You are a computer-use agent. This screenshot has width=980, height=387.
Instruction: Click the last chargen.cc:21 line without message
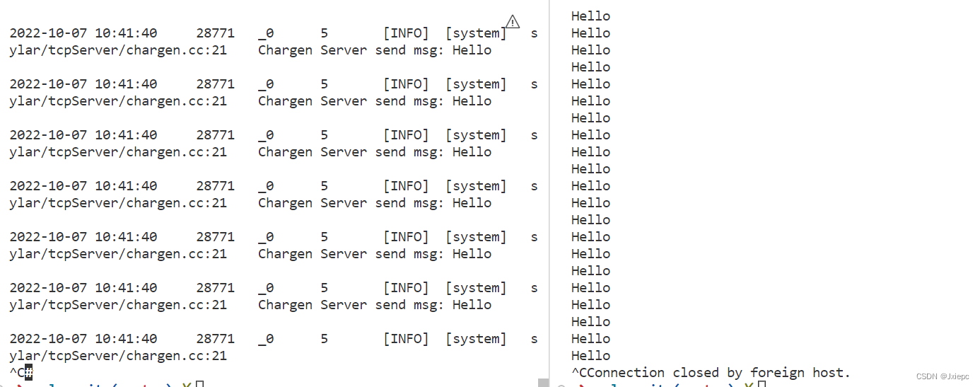[118, 356]
